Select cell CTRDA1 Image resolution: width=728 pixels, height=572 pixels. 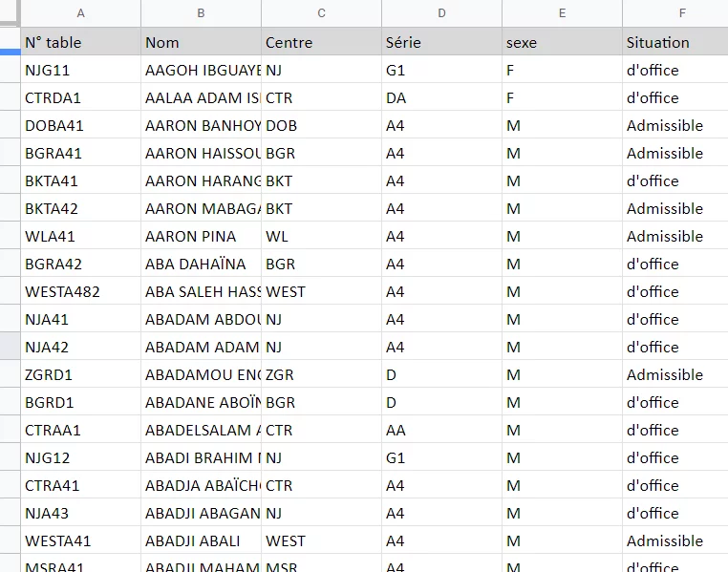[x=81, y=97]
